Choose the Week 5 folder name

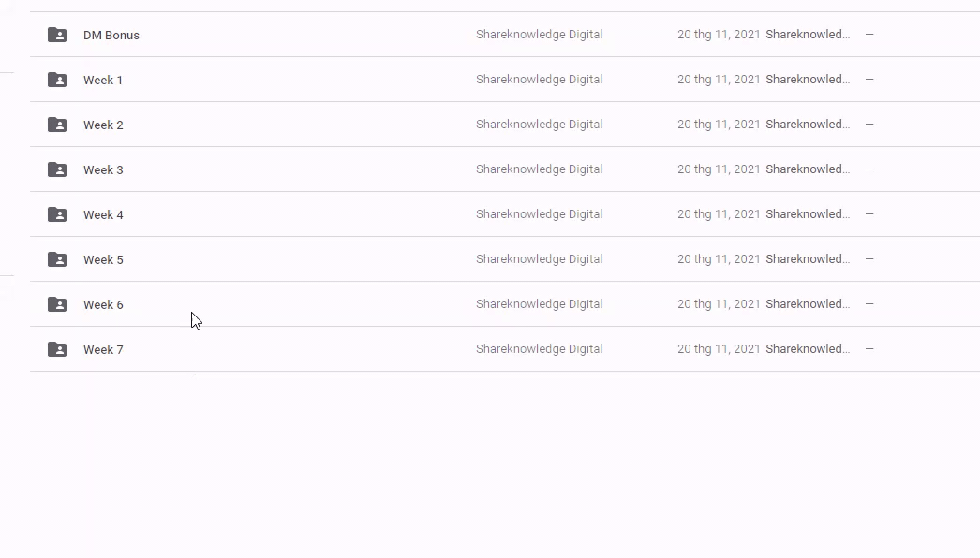pos(103,260)
